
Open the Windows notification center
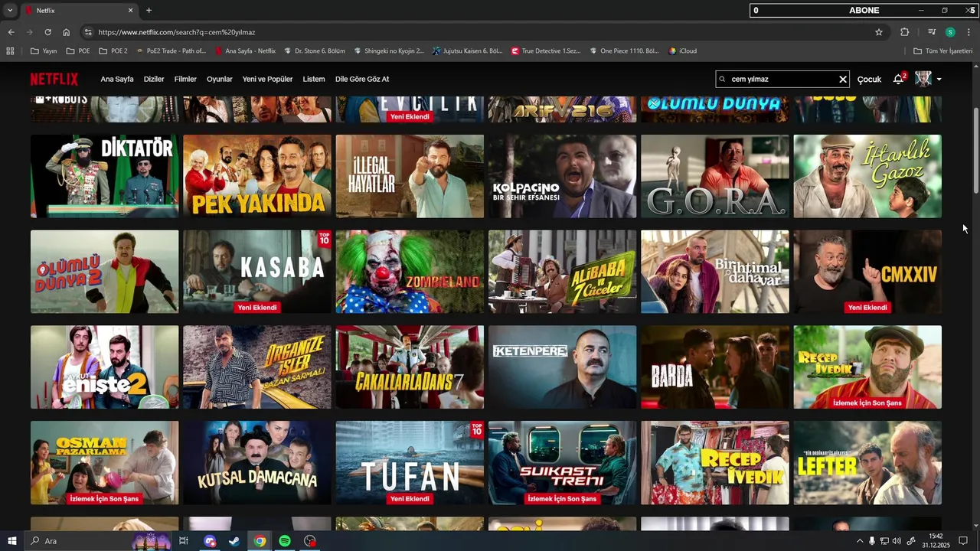[963, 541]
